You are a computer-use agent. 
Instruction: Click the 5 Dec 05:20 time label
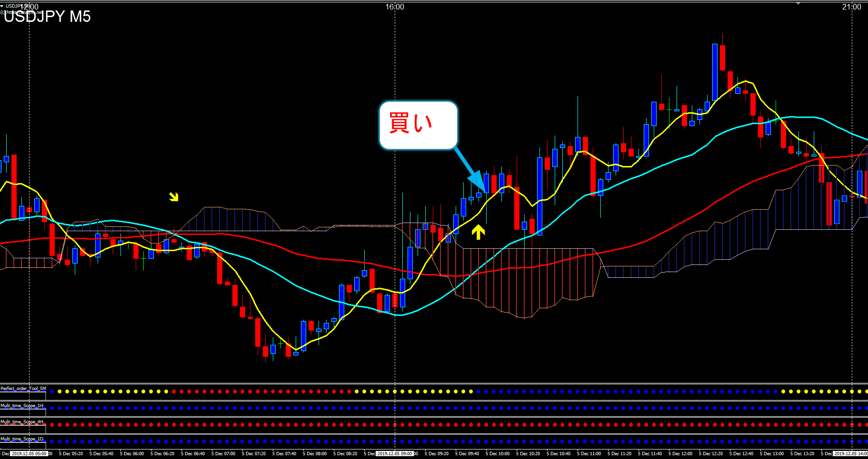pyautogui.click(x=71, y=454)
